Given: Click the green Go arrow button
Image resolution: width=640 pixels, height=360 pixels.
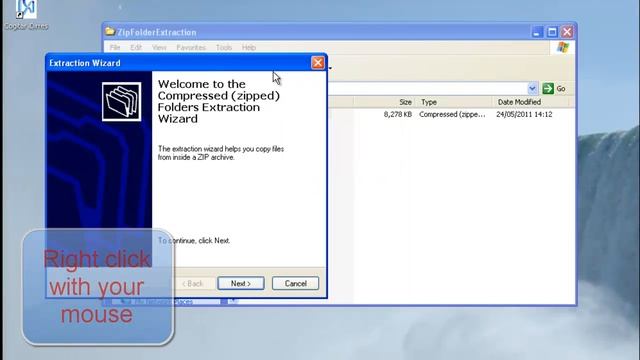Looking at the screenshot, I should click(548, 88).
